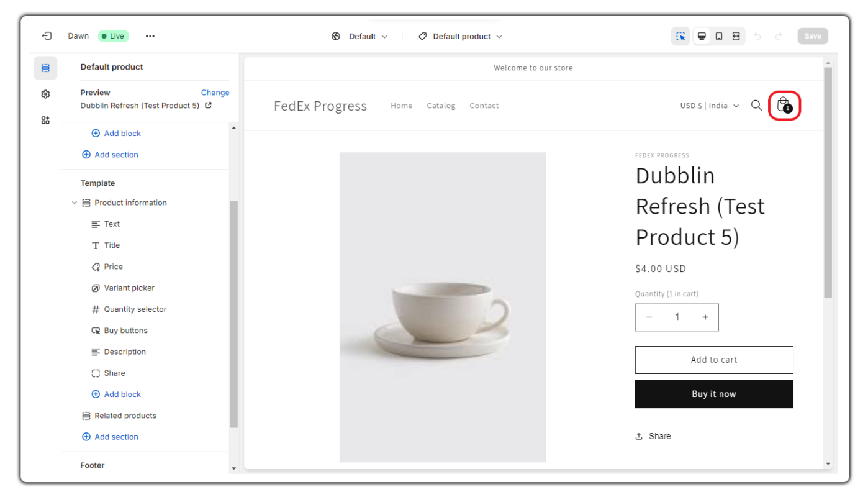Click the Buy it now button
The image size is (868, 497).
click(x=714, y=394)
